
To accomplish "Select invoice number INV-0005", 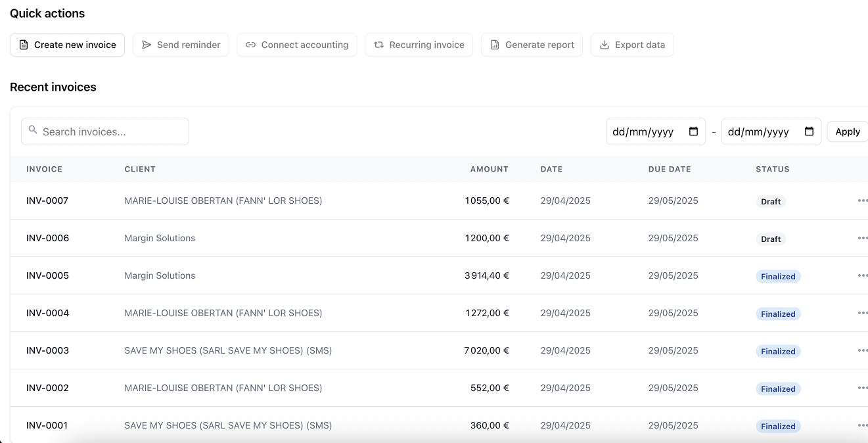I will tap(47, 275).
